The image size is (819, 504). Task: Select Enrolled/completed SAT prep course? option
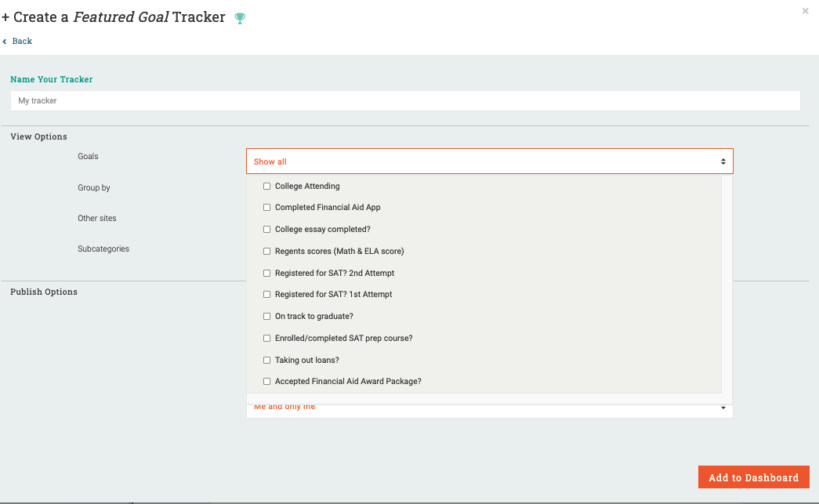(267, 339)
